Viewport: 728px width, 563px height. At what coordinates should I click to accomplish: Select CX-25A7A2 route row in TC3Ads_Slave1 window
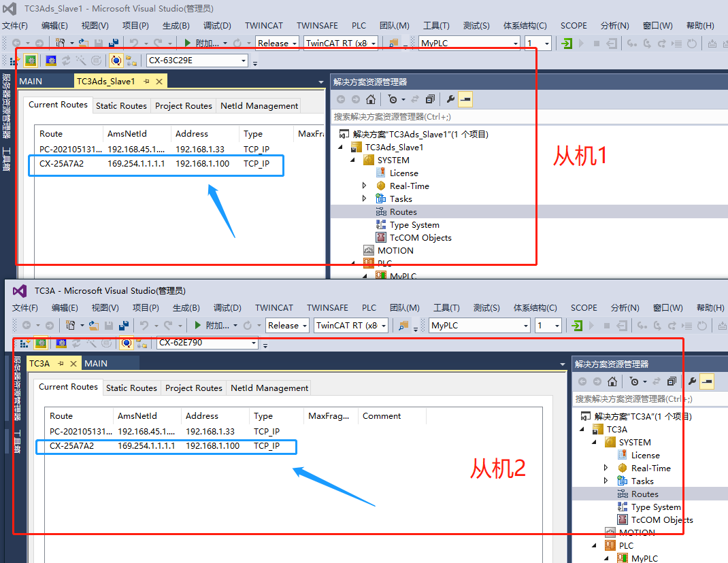click(x=156, y=163)
